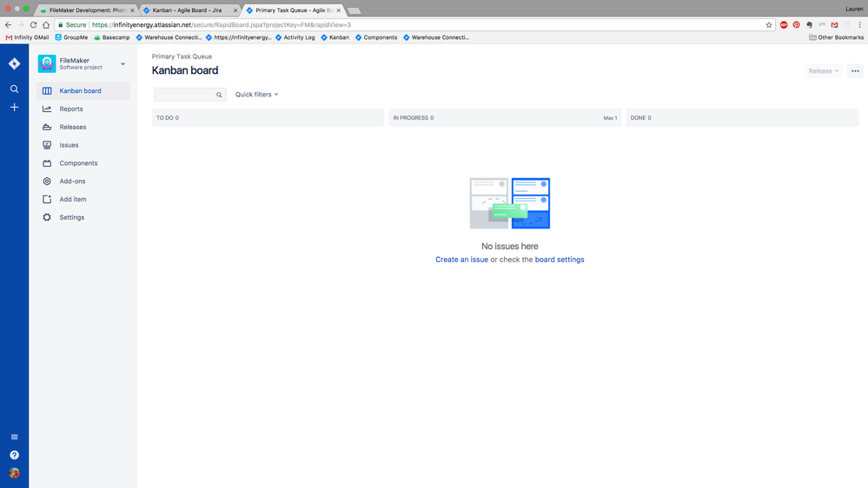
Task: Click the Secure padlock site info
Action: click(72, 25)
